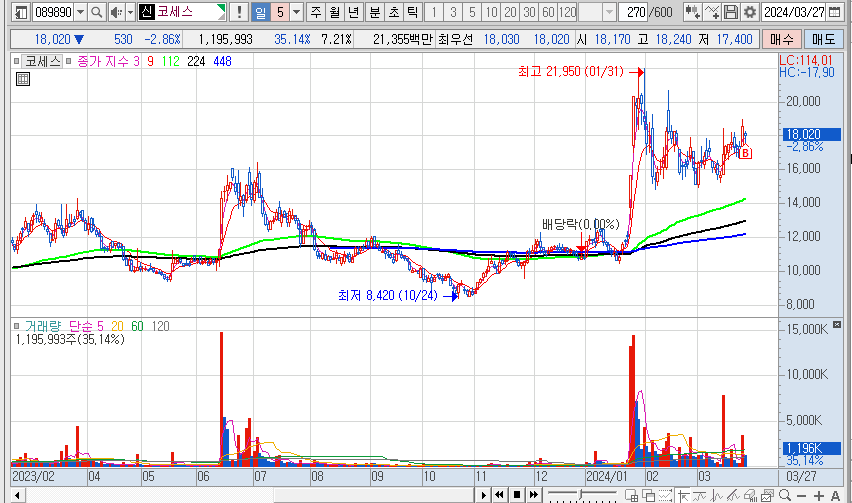852x503 pixels.
Task: Click the cascade windows icon at bottom bar
Action: (x=648, y=495)
